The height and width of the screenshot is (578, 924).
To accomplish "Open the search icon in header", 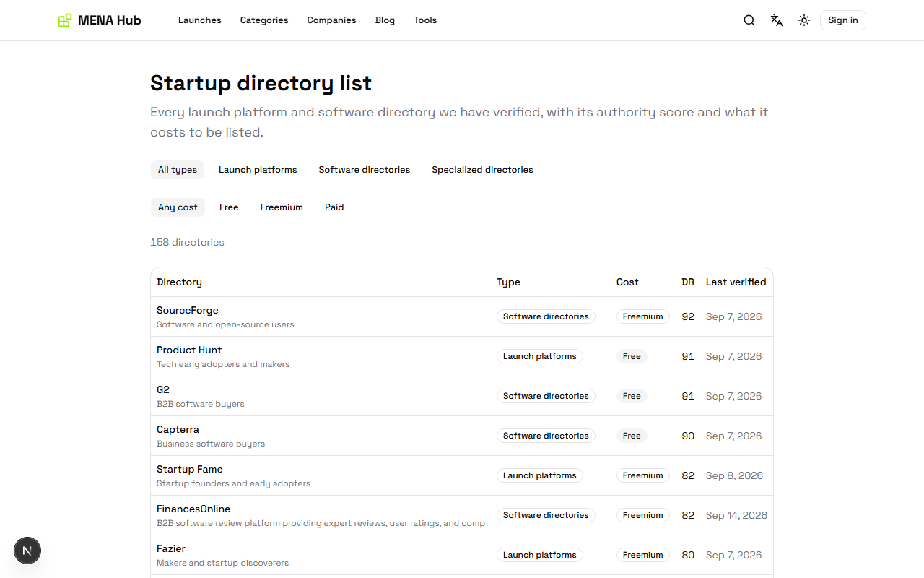I will tap(749, 20).
